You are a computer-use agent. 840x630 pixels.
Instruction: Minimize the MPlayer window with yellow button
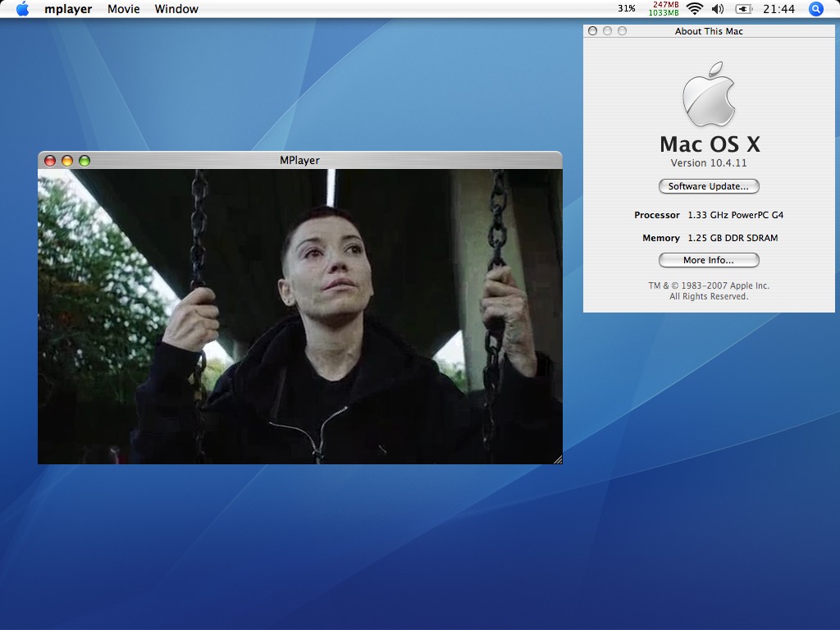tap(67, 161)
